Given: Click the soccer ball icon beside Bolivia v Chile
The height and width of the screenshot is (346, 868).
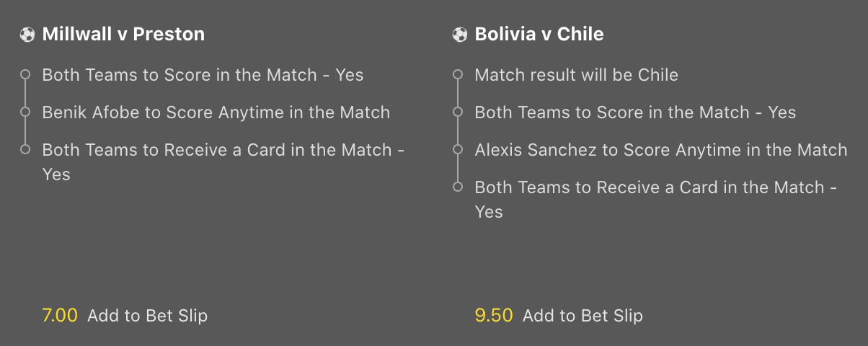Looking at the screenshot, I should (x=459, y=35).
